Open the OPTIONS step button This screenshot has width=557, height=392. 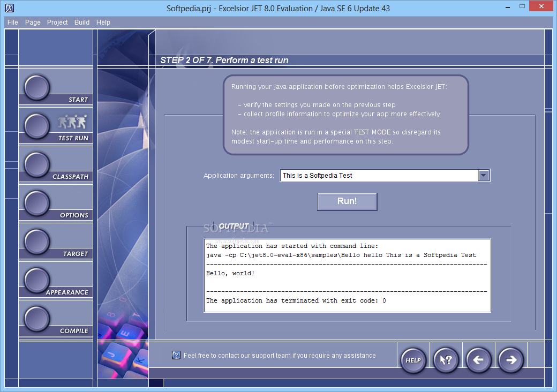pyautogui.click(x=37, y=203)
